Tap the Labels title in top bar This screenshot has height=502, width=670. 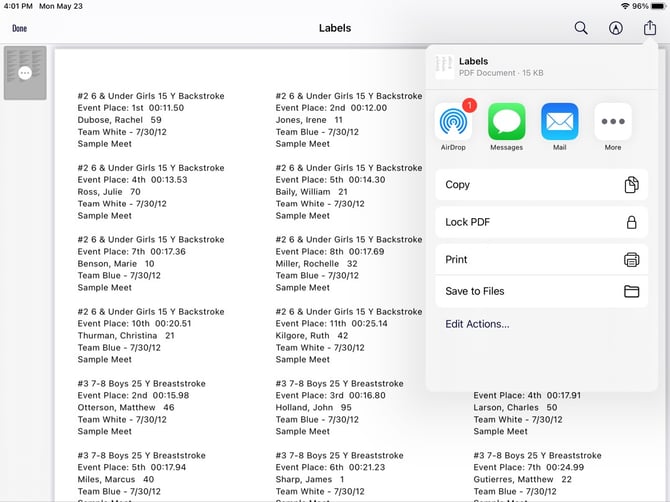coord(335,28)
